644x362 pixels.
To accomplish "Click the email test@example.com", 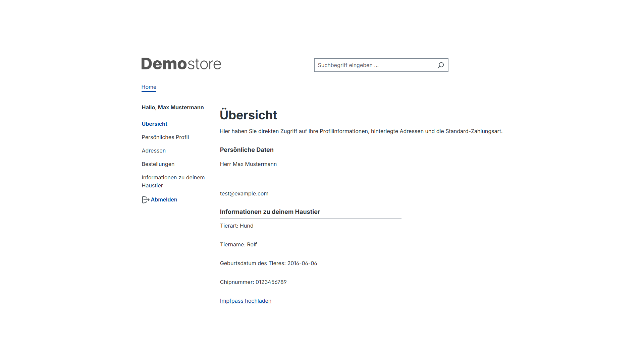I will pyautogui.click(x=244, y=193).
